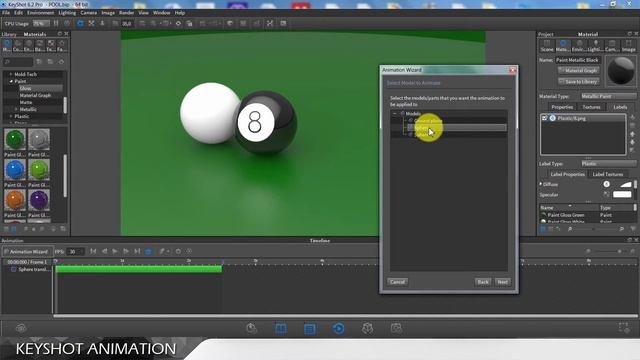The height and width of the screenshot is (360, 640).
Task: Click the FPS value field
Action: (x=75, y=251)
